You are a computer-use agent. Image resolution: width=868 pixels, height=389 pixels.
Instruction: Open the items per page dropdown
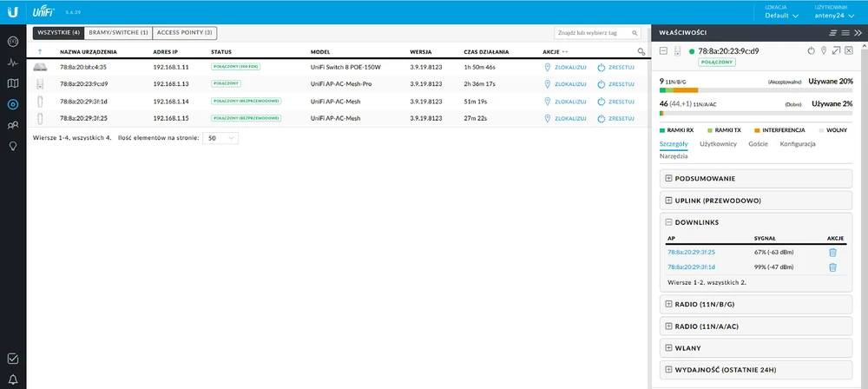(x=222, y=137)
